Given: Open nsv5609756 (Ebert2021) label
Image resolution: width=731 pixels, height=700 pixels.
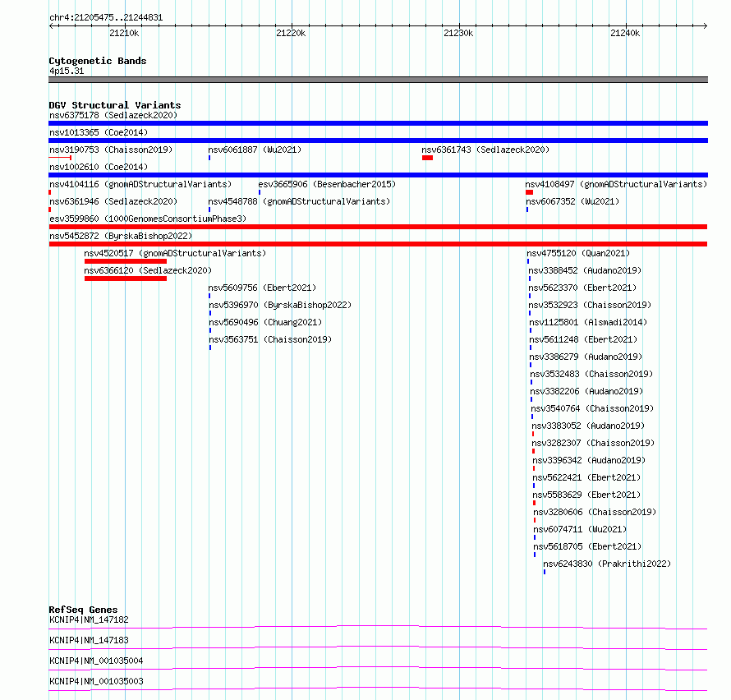Looking at the screenshot, I should coord(262,288).
